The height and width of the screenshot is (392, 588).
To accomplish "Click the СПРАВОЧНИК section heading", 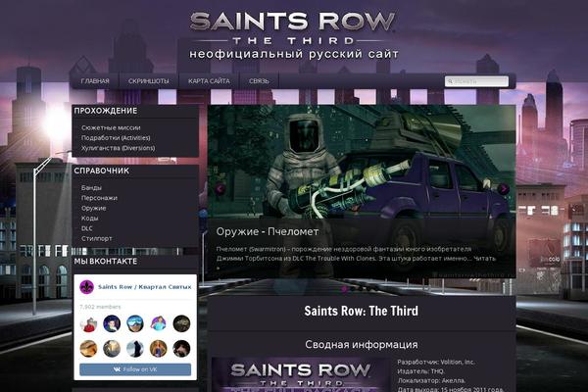I will click(101, 171).
